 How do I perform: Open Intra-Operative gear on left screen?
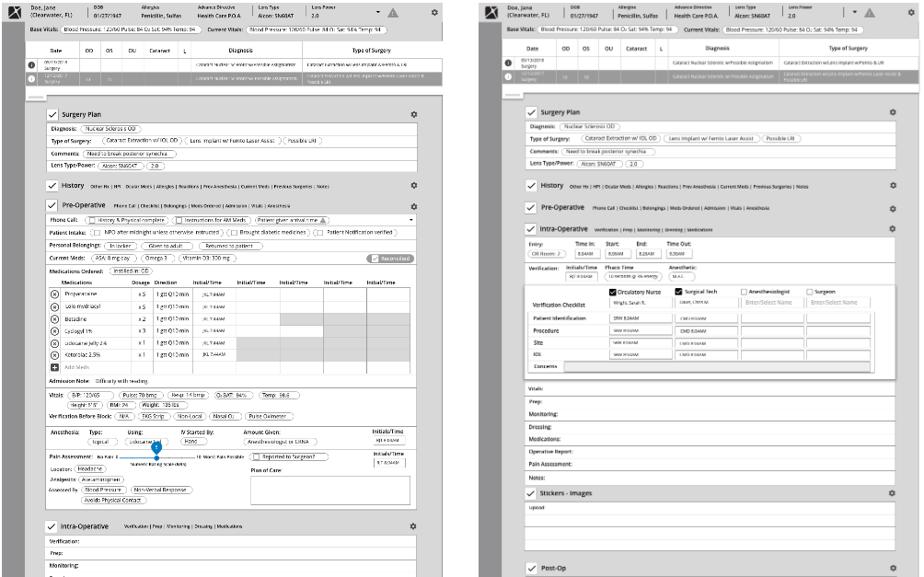pos(413,526)
